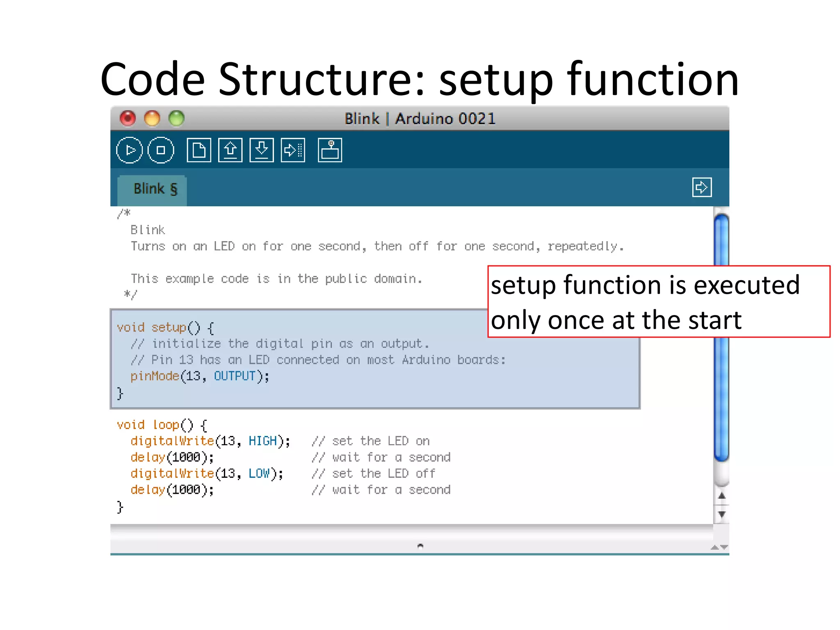Click the yellow minimize window button

coord(152,119)
